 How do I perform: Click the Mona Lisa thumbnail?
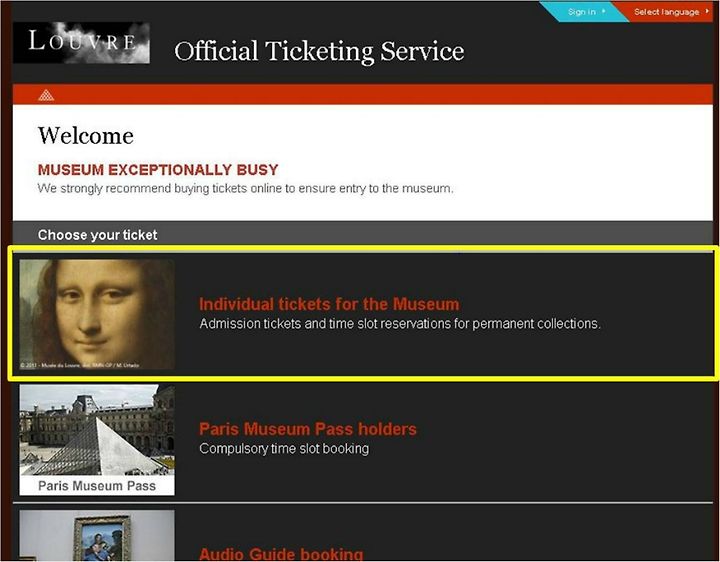97,315
